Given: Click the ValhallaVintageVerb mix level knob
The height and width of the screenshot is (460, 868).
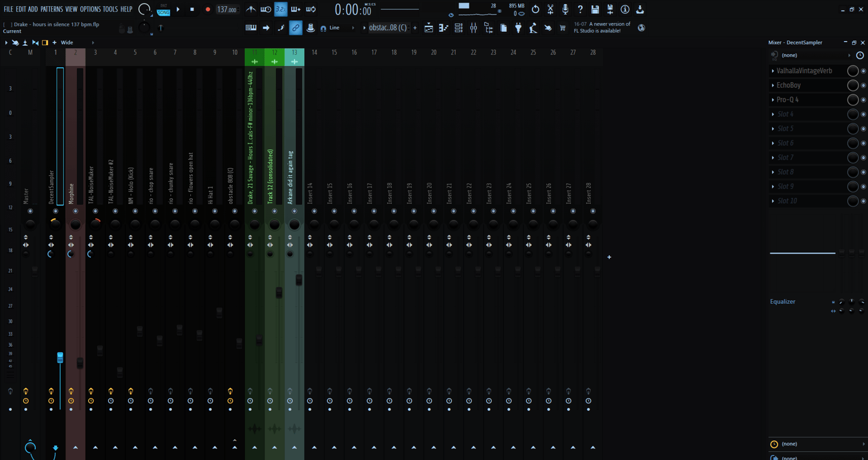Looking at the screenshot, I should pos(852,71).
